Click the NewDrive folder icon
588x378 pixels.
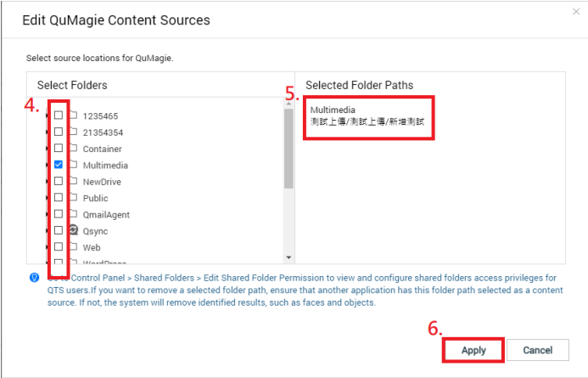tap(74, 181)
